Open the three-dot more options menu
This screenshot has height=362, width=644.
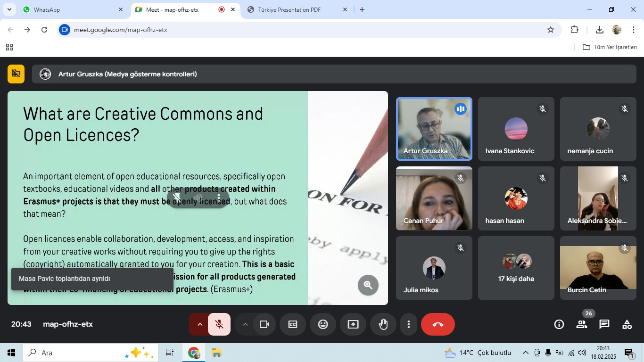(x=408, y=324)
